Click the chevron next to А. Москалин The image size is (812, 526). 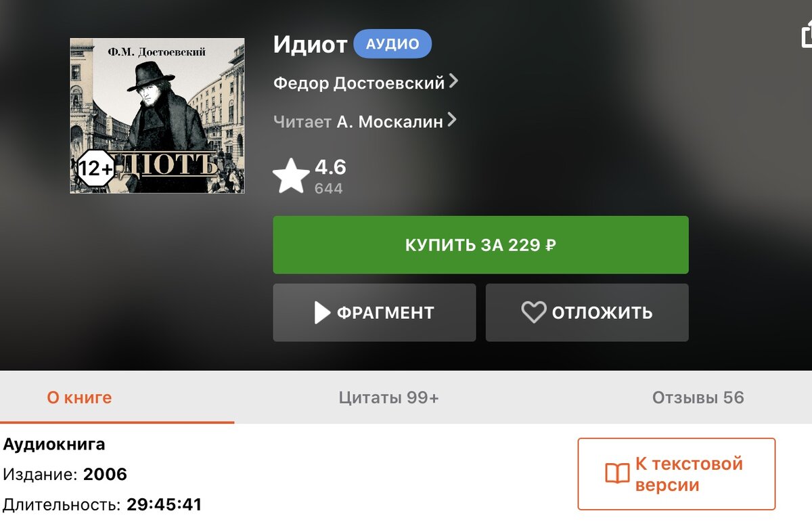pyautogui.click(x=451, y=120)
